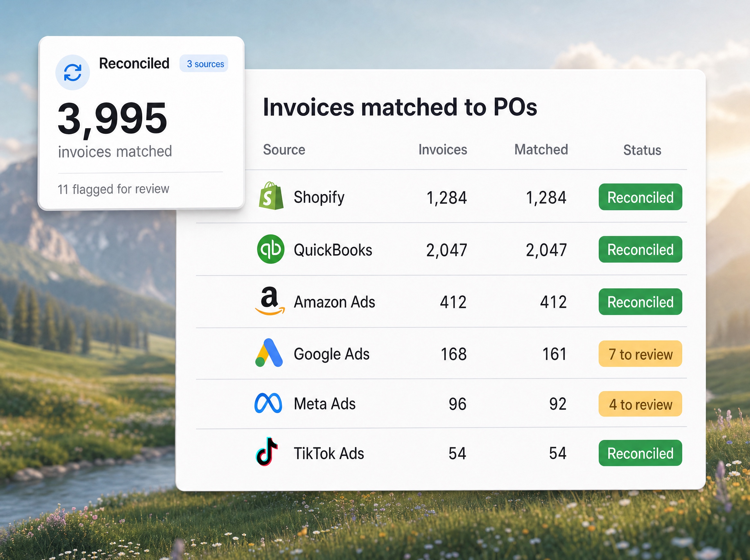Click the 11 flagged for review text
This screenshot has height=560, width=750.
[x=114, y=189]
